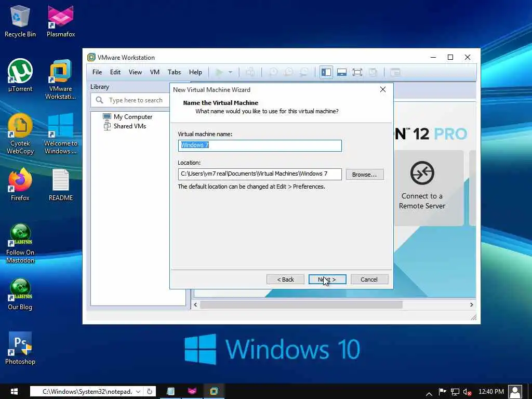Click the Next button in wizard

pos(327,279)
